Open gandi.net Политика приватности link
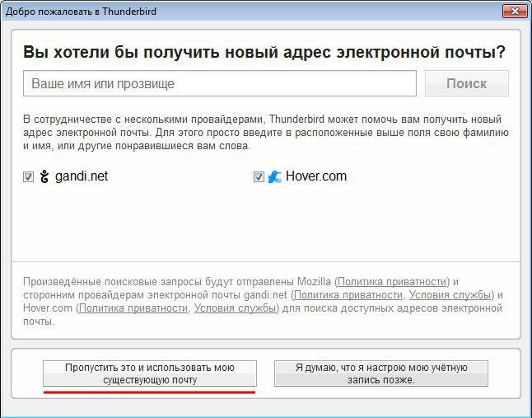 (348, 294)
